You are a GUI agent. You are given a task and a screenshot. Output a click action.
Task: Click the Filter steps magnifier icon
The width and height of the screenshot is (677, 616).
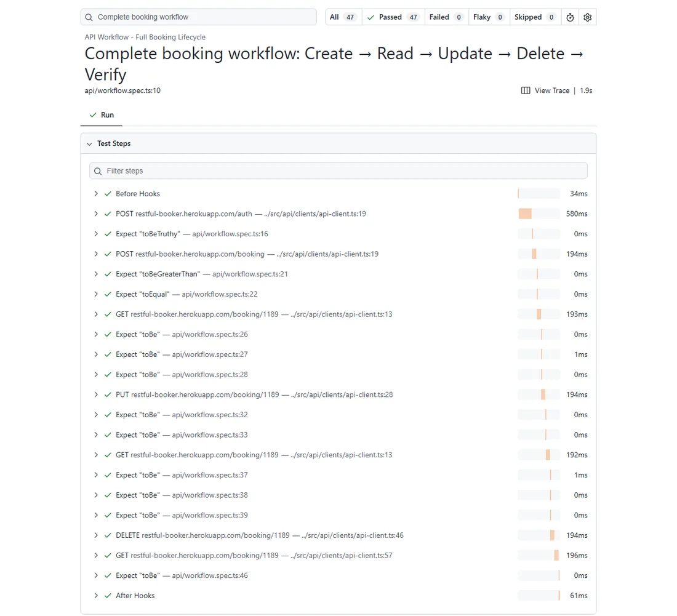98,171
